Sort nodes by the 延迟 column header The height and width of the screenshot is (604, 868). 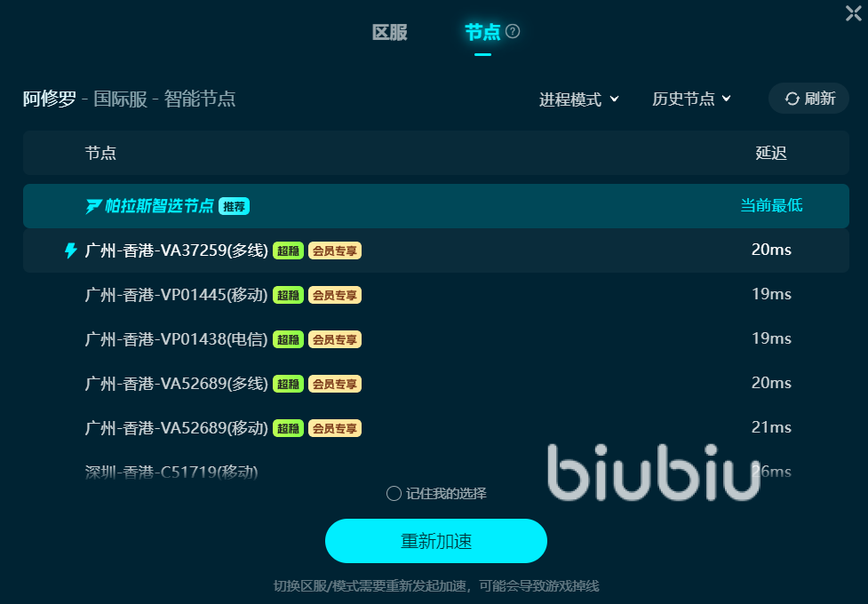click(x=771, y=153)
